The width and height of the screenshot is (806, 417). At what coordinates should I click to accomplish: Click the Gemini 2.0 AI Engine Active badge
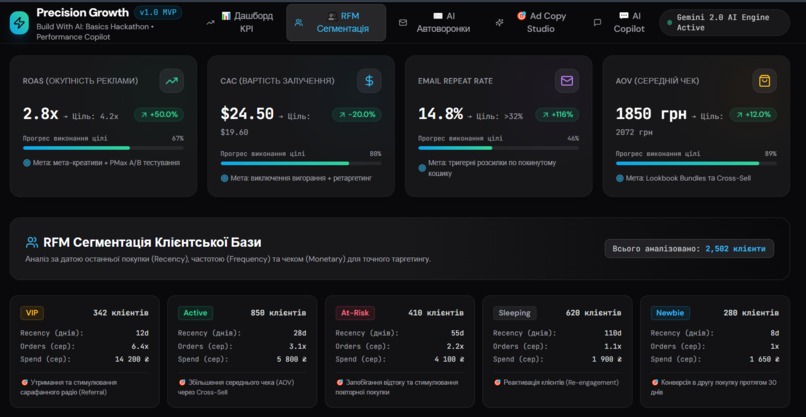(724, 23)
